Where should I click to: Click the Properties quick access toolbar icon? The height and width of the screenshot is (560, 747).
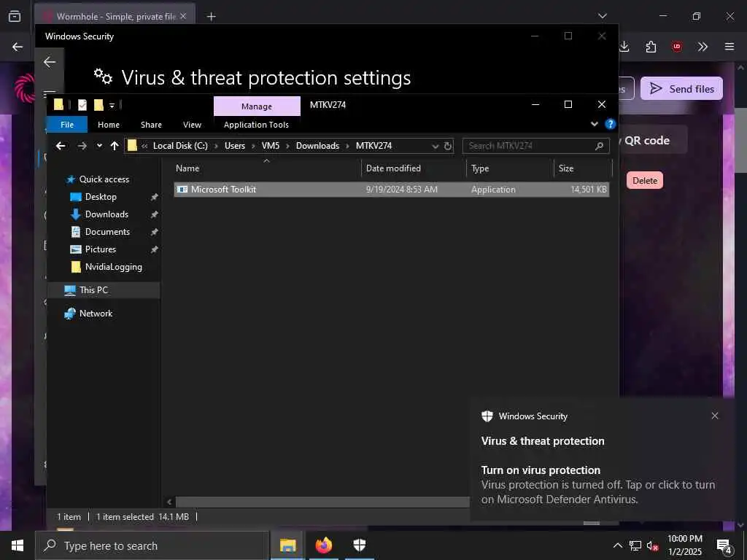pyautogui.click(x=82, y=105)
